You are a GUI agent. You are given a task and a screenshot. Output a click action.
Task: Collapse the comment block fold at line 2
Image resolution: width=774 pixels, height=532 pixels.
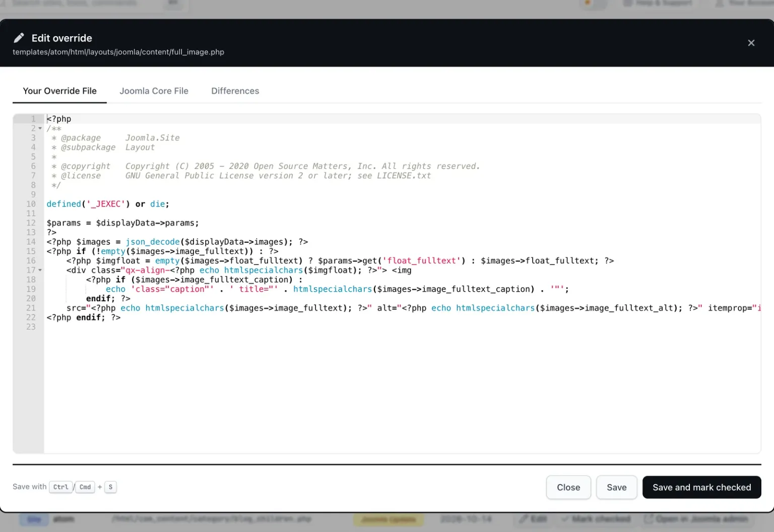pyautogui.click(x=40, y=128)
